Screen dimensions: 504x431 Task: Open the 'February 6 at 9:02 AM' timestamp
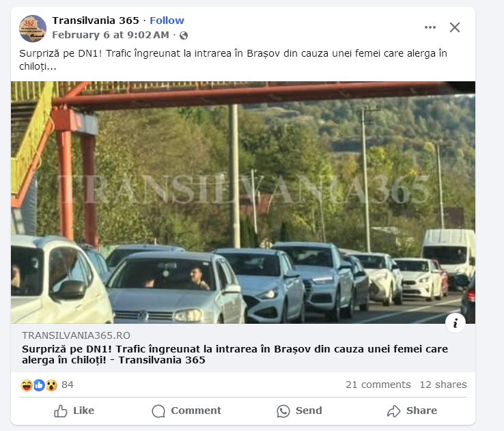(x=111, y=35)
